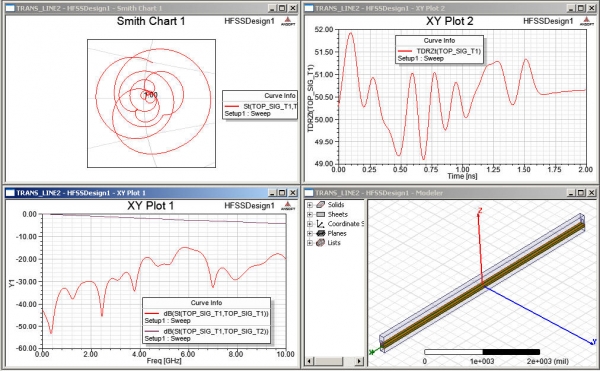Click the Sheets icon in tree
Image resolution: width=600 pixels, height=371 pixels.
(320, 215)
